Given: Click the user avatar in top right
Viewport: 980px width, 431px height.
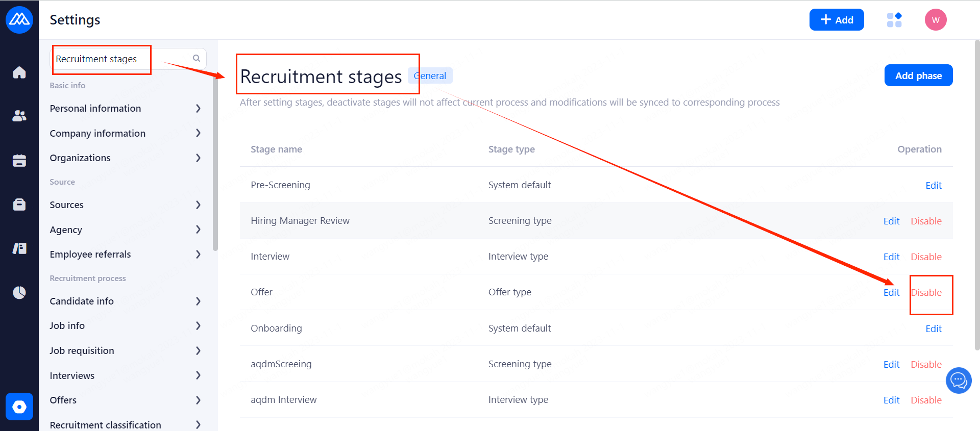Looking at the screenshot, I should 936,20.
